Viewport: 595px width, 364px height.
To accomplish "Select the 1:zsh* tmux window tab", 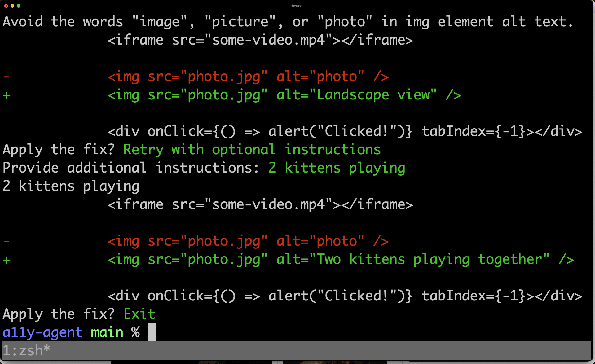I will [x=26, y=351].
